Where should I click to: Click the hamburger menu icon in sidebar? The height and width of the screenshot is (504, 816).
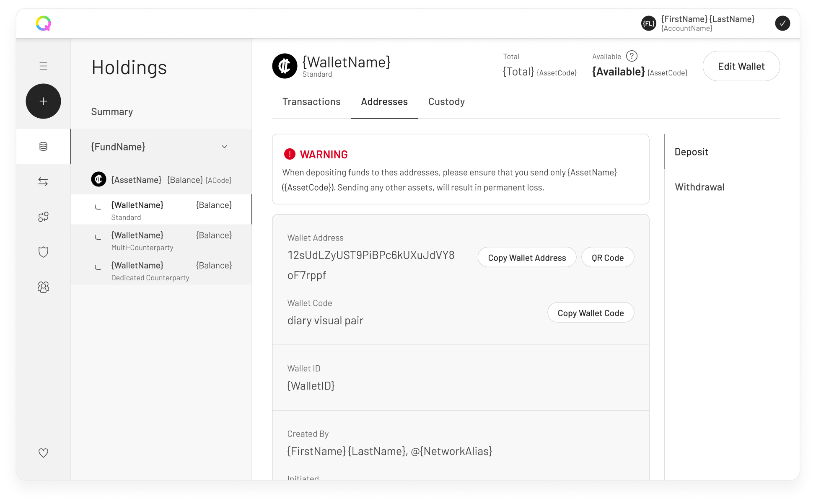43,66
